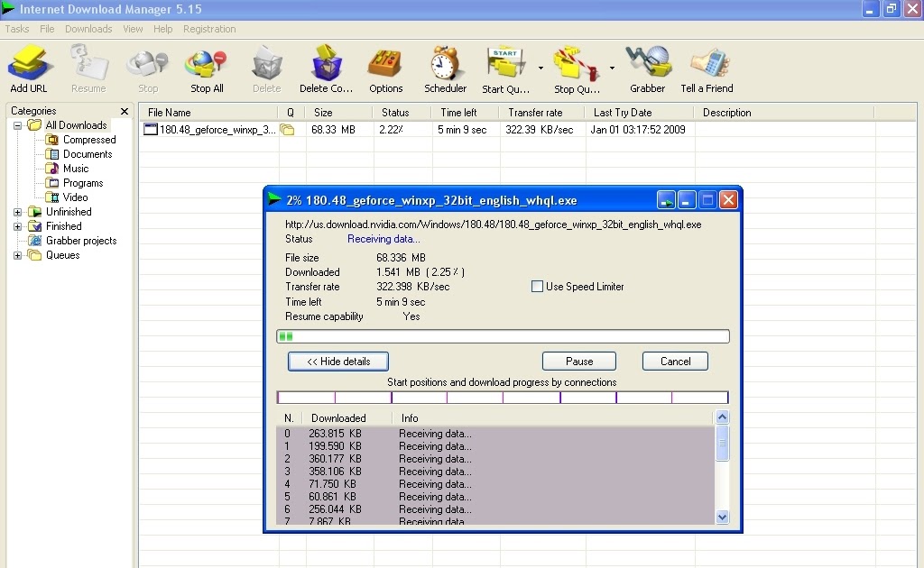924x568 pixels.
Task: Select the Compressed category folder
Action: click(x=81, y=140)
